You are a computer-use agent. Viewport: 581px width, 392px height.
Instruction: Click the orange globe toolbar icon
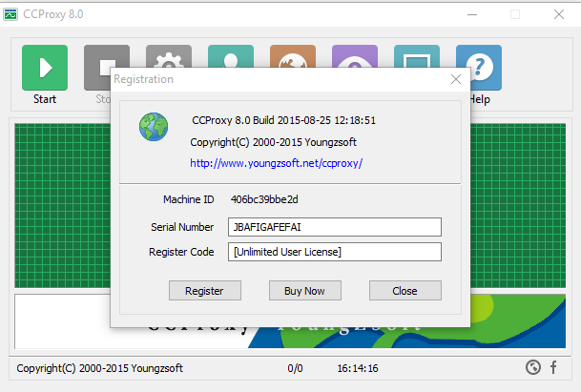pos(293,56)
